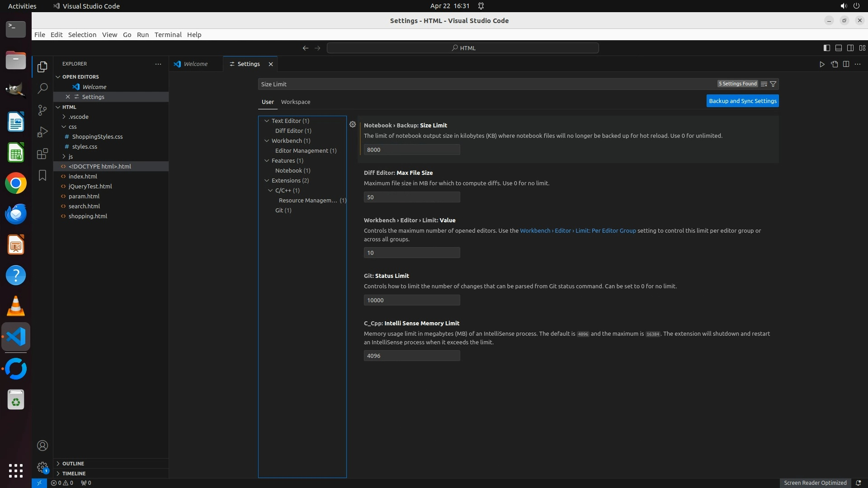Click Clear Settings Search Input icon

(764, 84)
